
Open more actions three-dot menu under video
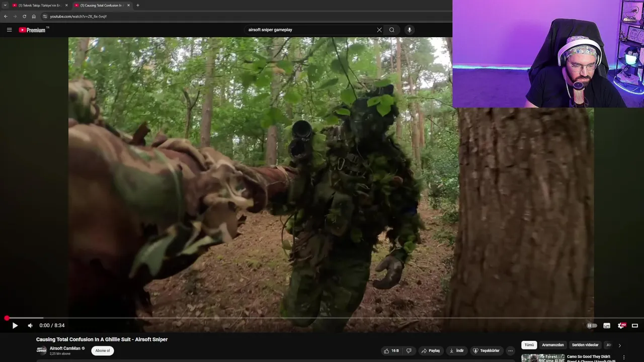(x=510, y=351)
